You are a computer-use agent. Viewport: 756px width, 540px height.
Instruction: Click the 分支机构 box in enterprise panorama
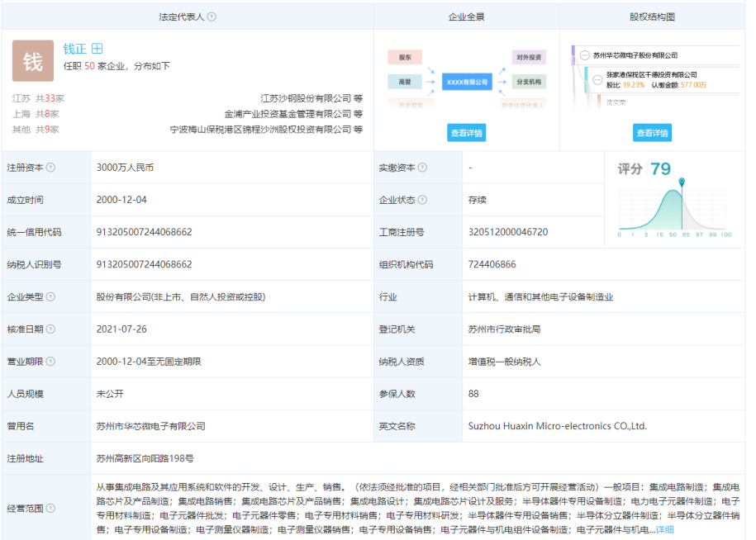pyautogui.click(x=529, y=82)
